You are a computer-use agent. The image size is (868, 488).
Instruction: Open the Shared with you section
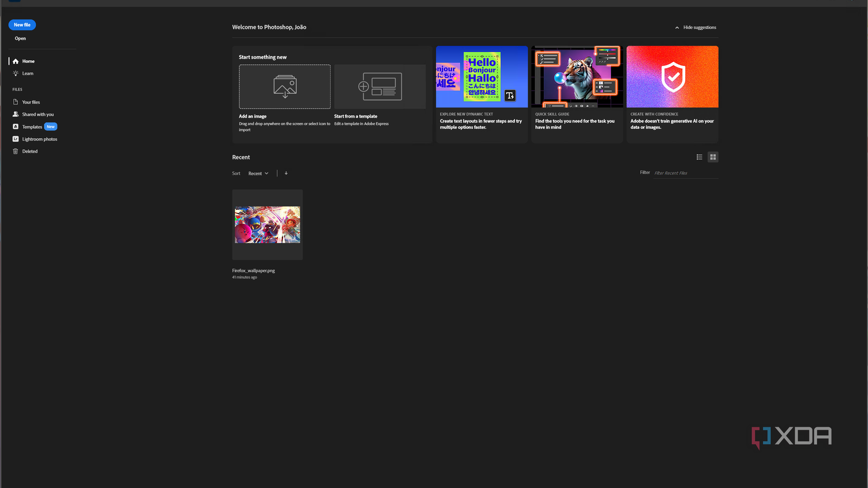pos(37,114)
